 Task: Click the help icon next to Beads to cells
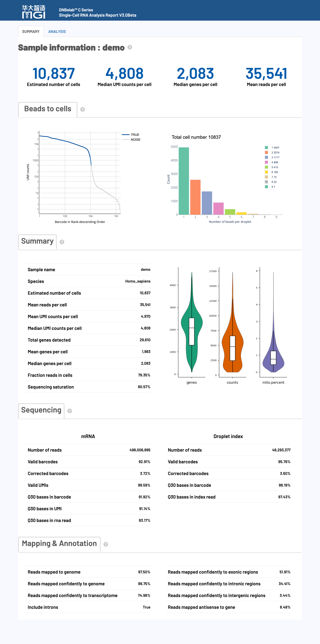click(83, 109)
